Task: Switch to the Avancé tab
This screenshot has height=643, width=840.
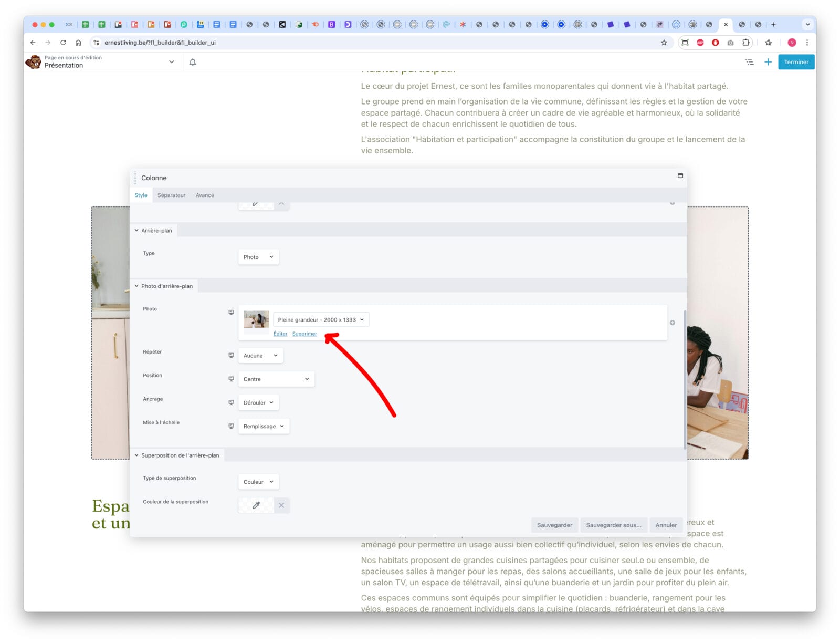Action: click(205, 195)
